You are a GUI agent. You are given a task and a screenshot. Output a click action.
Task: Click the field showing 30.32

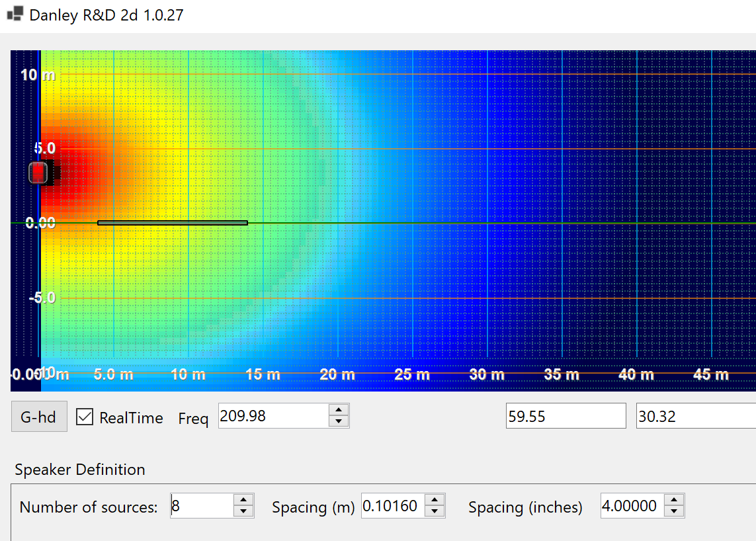click(694, 416)
